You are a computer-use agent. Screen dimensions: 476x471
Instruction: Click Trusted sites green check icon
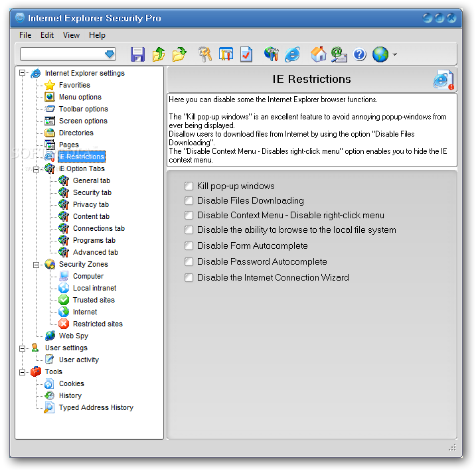click(64, 300)
